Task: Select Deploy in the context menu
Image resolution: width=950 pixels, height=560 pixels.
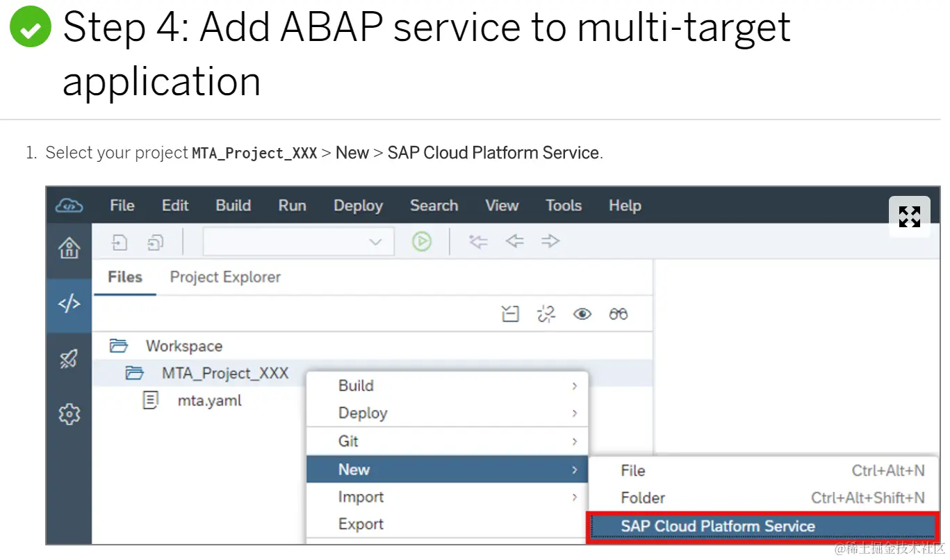Action: [x=448, y=413]
